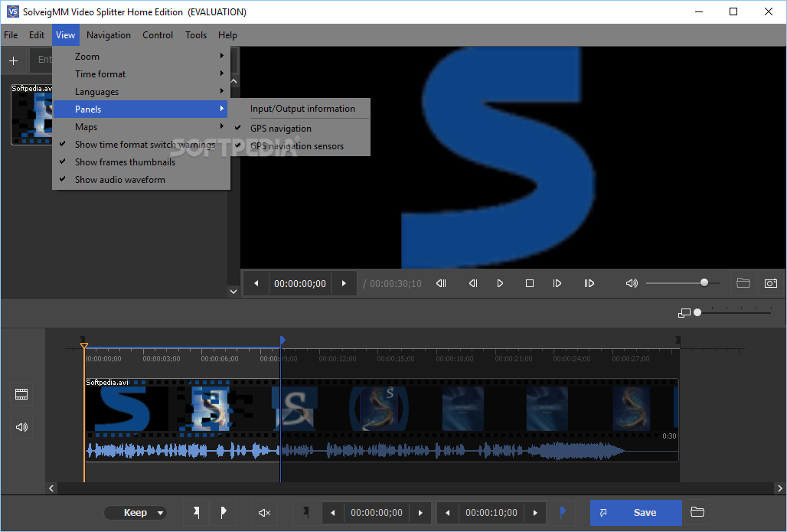787x532 pixels.
Task: Step one frame forward
Action: pos(557,283)
